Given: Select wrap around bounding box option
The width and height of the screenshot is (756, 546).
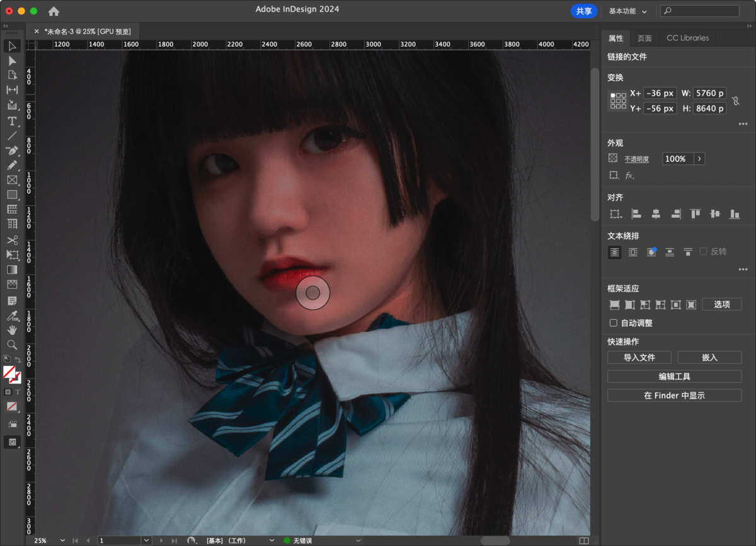Looking at the screenshot, I should 633,252.
